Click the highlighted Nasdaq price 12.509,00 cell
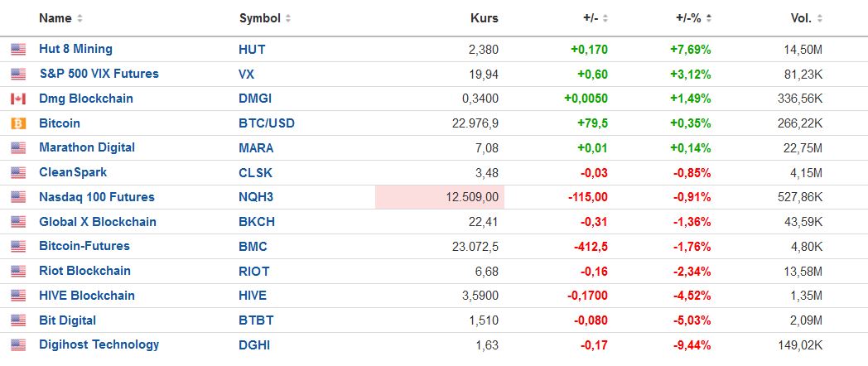 [440, 197]
